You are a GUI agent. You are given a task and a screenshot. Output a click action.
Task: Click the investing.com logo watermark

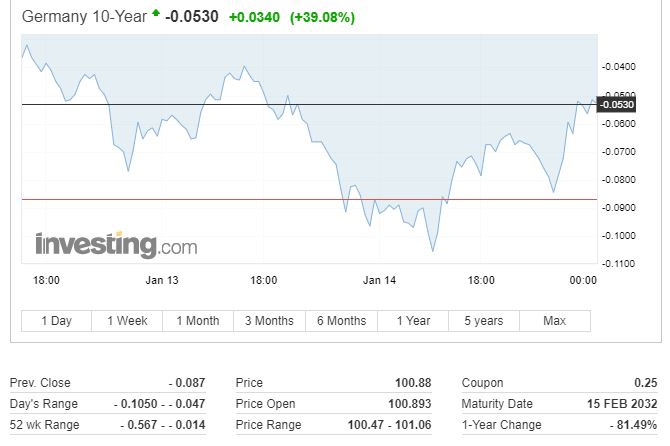tap(116, 245)
